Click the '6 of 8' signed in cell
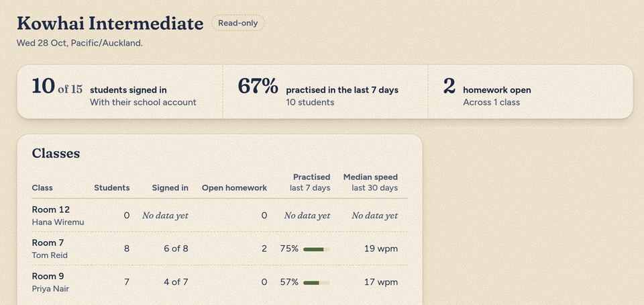The width and height of the screenshot is (644, 305). click(x=176, y=249)
